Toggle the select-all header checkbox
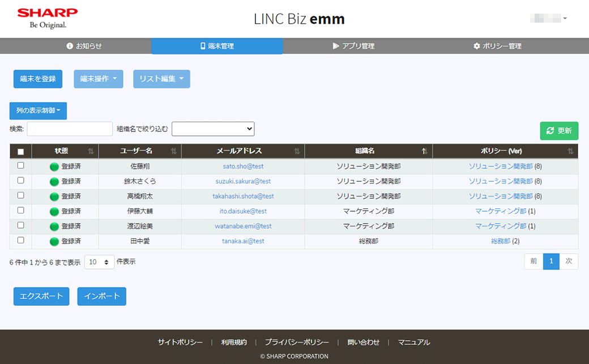Viewport: 589px width, 364px height. click(20, 152)
